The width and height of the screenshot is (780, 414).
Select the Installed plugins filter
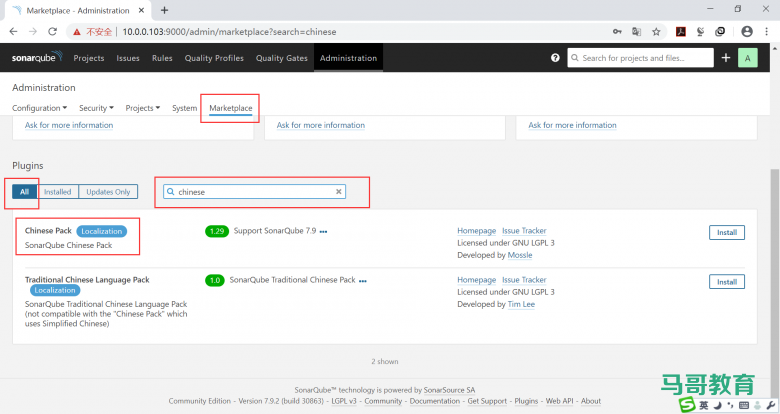(x=58, y=192)
